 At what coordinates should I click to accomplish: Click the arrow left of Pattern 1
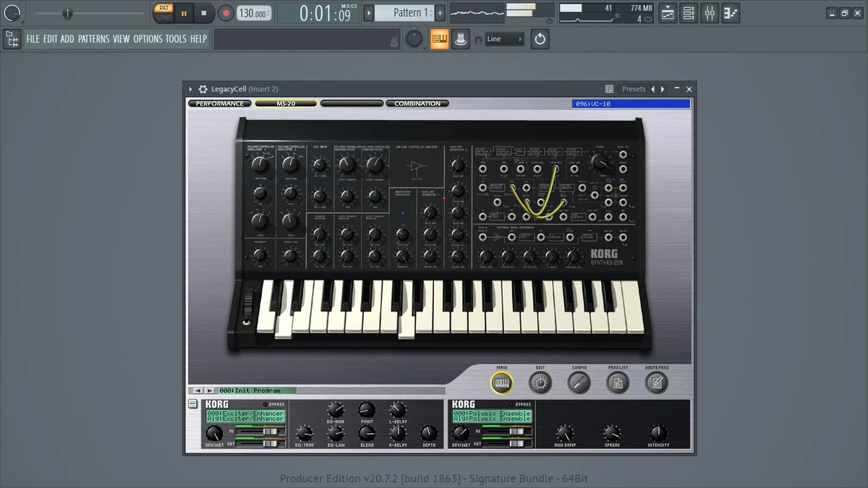click(x=369, y=13)
